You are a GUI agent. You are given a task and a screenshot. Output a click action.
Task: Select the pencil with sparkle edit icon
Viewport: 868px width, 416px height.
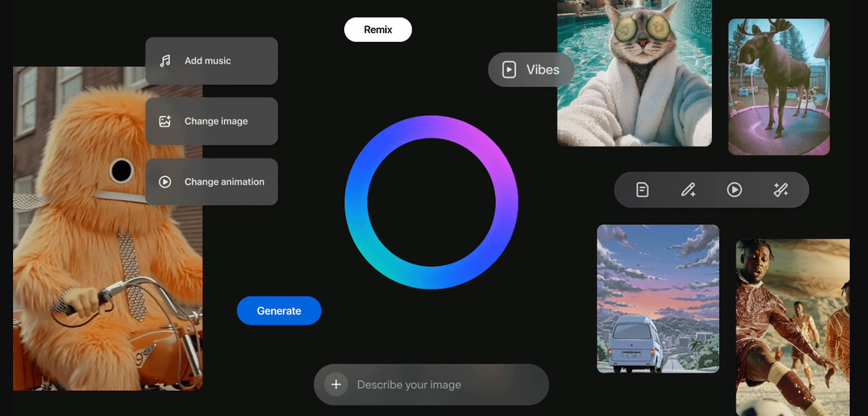click(688, 189)
